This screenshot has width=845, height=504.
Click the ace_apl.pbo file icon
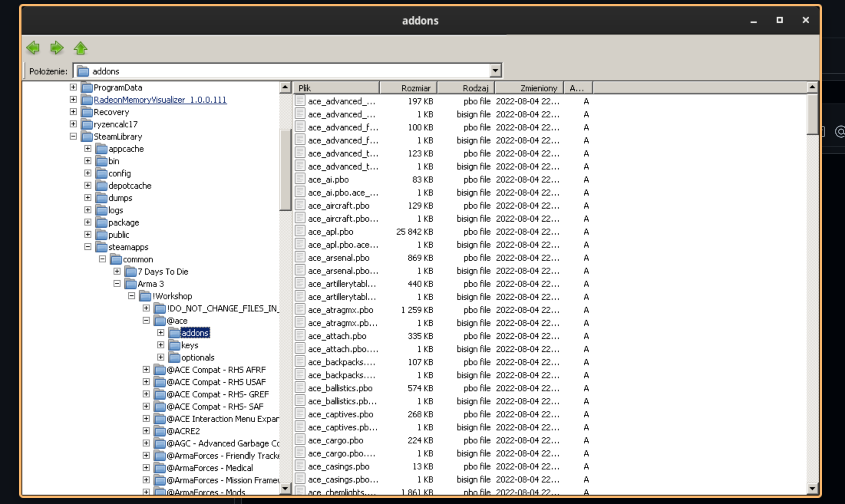pos(300,231)
